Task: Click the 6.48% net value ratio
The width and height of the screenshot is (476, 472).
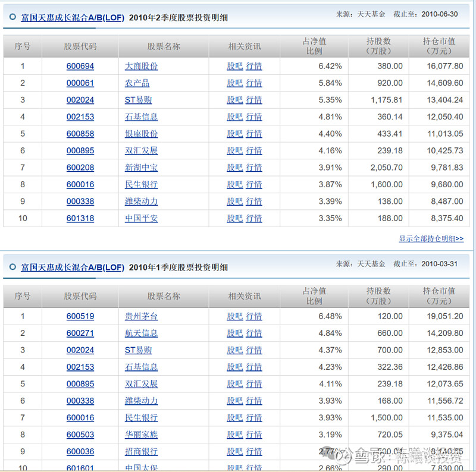Action: click(330, 316)
